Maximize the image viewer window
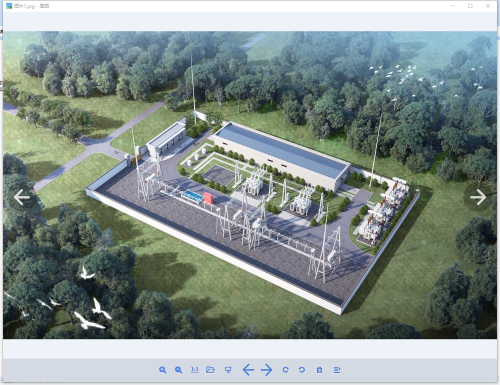The width and height of the screenshot is (500, 385). [x=470, y=6]
